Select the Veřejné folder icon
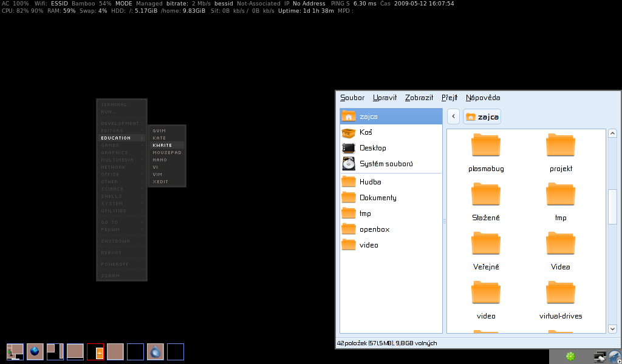This screenshot has width=622, height=364. point(485,243)
